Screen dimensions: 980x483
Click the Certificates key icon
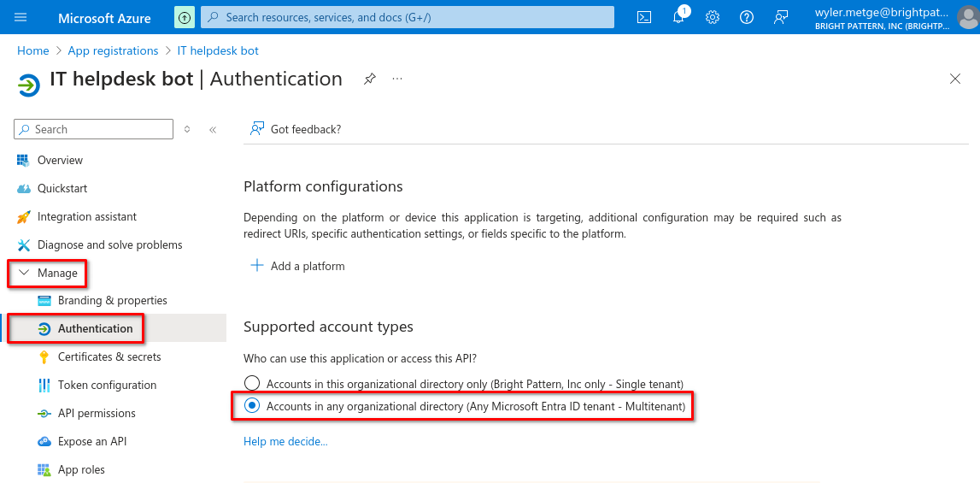point(44,356)
